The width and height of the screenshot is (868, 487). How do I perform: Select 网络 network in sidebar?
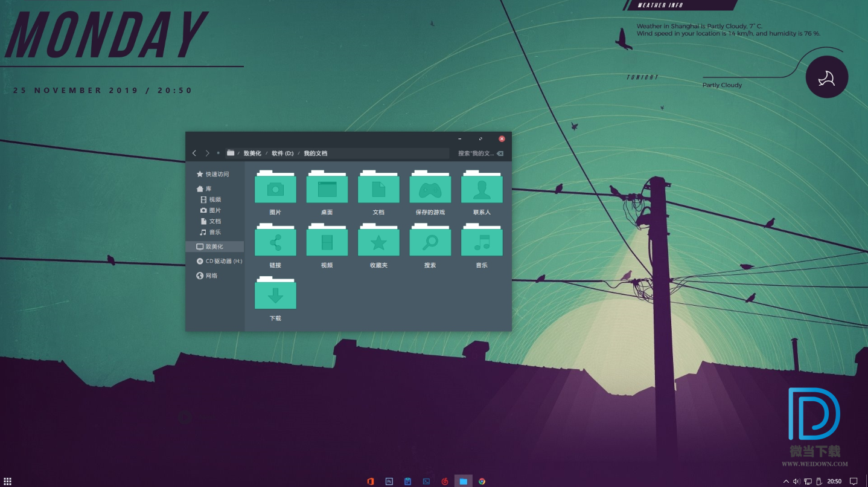207,276
